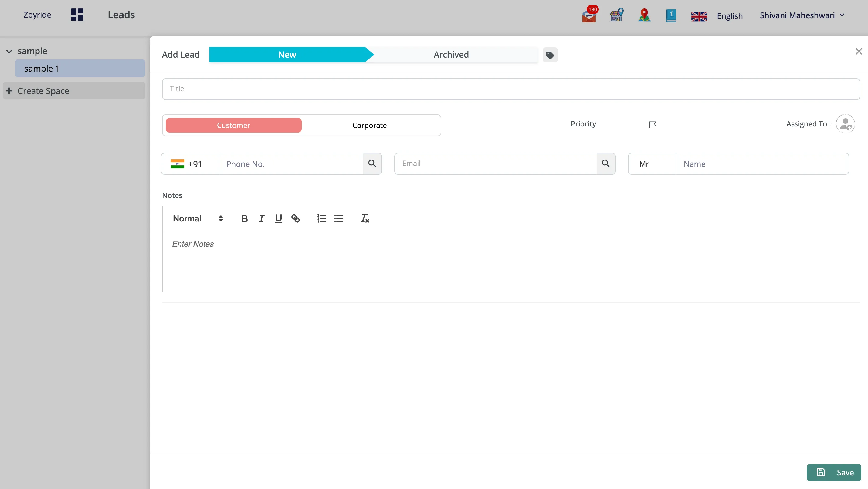Click the Enter Notes text area

[511, 261]
